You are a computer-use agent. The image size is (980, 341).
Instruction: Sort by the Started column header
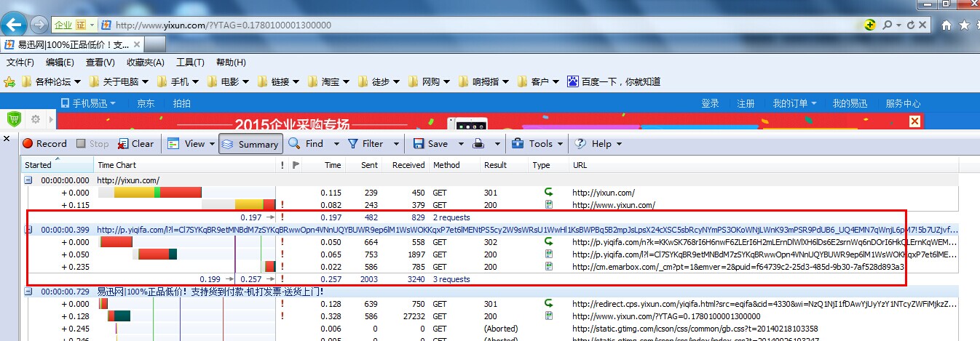(x=58, y=165)
